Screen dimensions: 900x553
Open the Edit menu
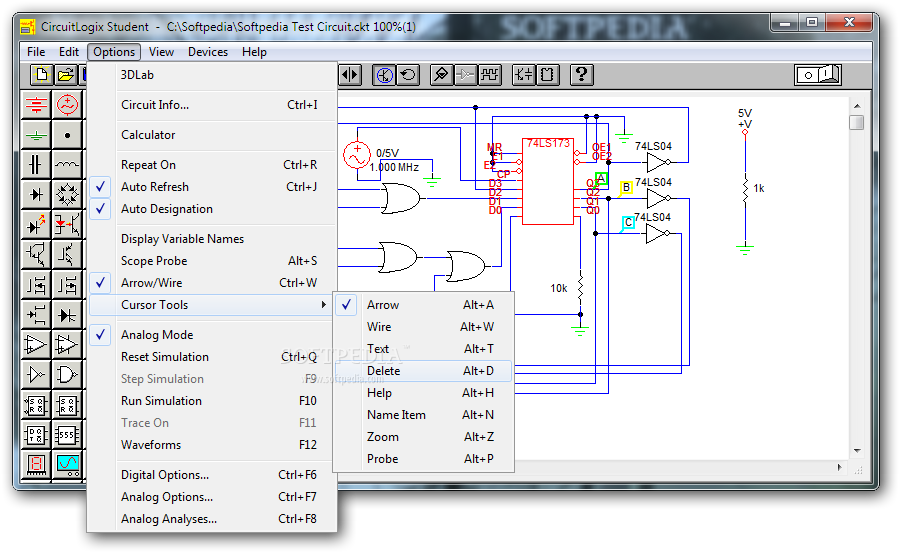(x=69, y=52)
